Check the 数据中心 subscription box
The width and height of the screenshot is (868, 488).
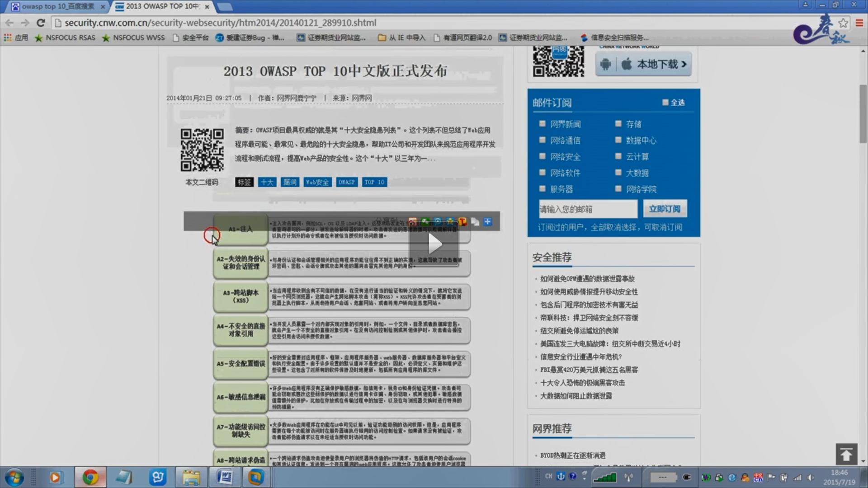pyautogui.click(x=618, y=140)
